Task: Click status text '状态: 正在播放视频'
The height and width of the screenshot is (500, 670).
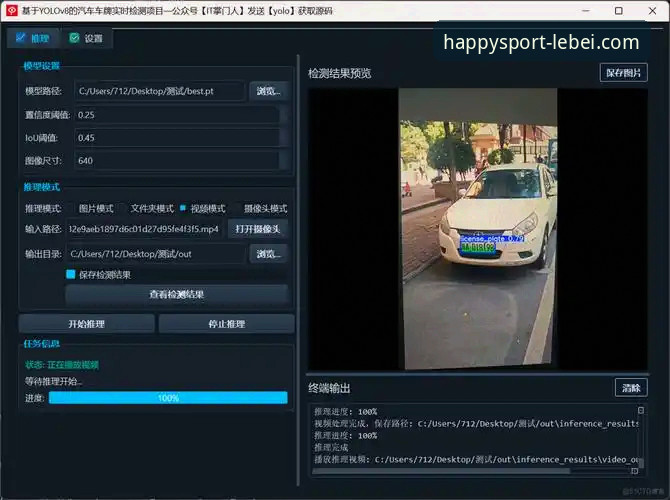Action: click(62, 365)
